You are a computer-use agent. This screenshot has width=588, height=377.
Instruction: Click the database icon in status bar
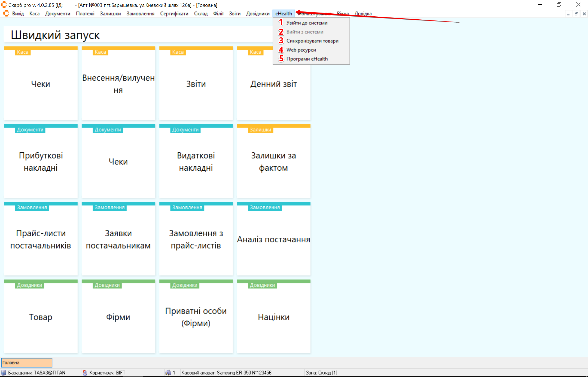4,373
